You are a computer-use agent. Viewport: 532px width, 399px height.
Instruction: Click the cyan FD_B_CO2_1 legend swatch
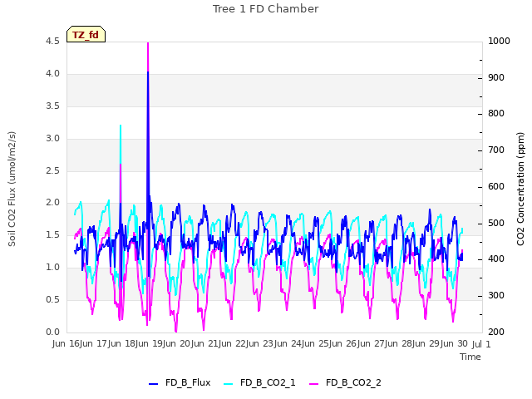[229, 384]
